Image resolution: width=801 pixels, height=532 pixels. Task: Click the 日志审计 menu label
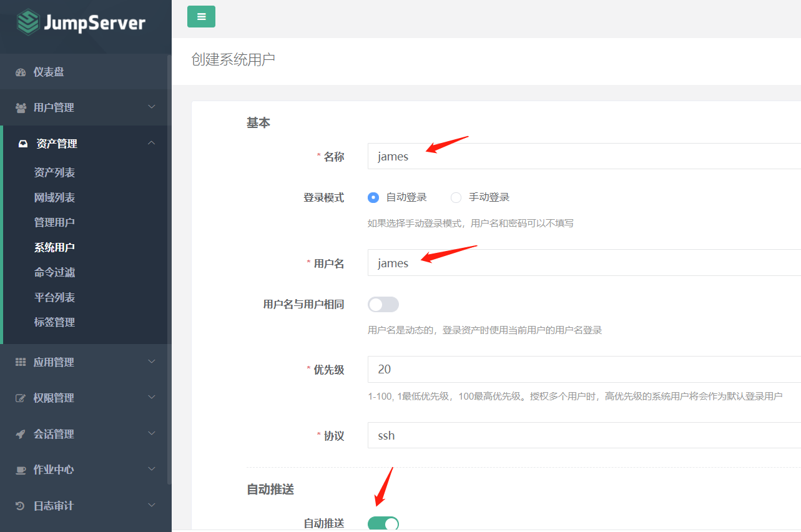[x=54, y=506]
